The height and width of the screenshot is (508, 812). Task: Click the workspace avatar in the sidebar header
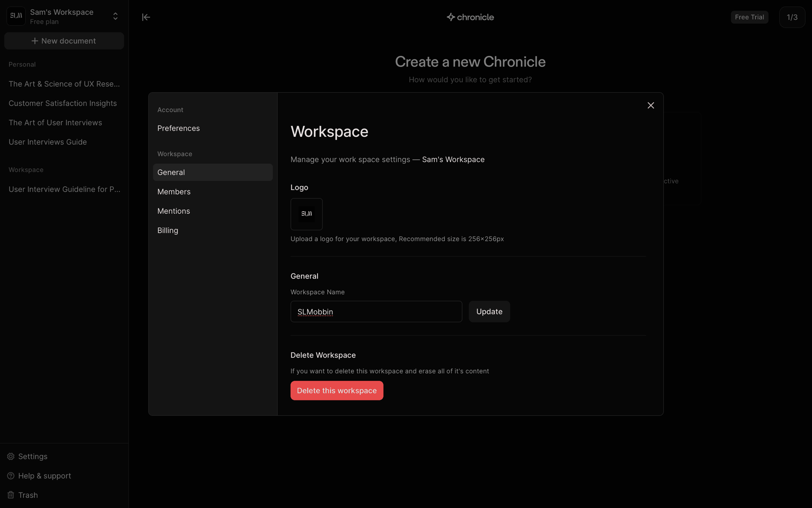click(x=16, y=16)
